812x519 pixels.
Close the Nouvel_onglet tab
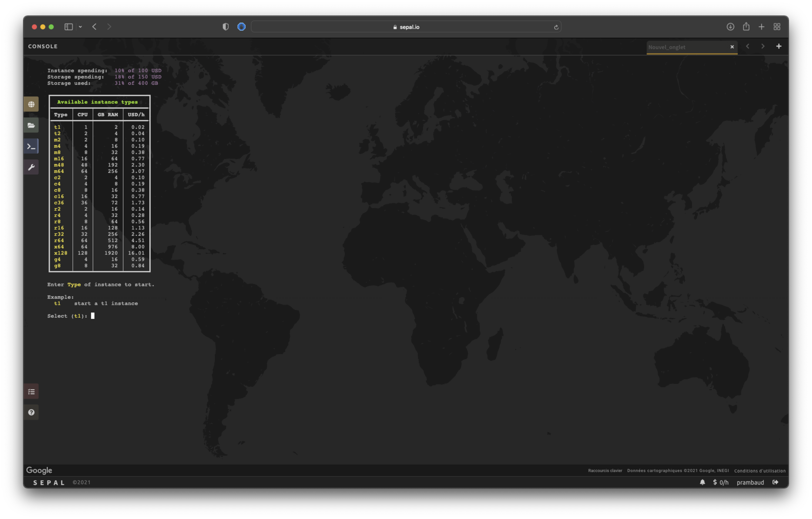[732, 47]
